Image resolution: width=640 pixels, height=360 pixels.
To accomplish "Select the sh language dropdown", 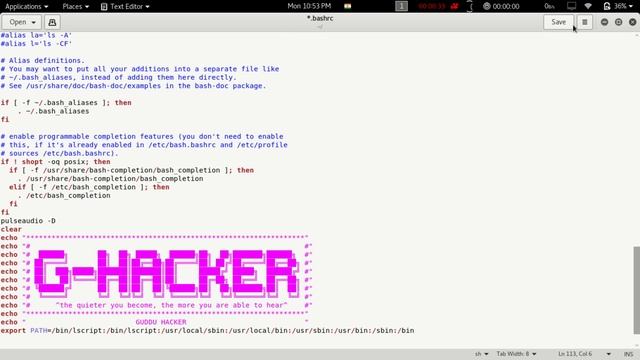I will pyautogui.click(x=482, y=354).
